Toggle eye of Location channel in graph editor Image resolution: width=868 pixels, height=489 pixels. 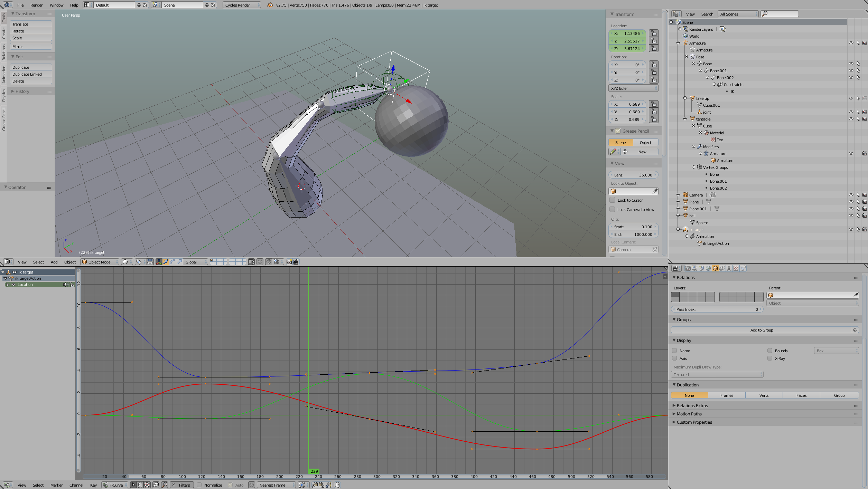[x=13, y=285]
